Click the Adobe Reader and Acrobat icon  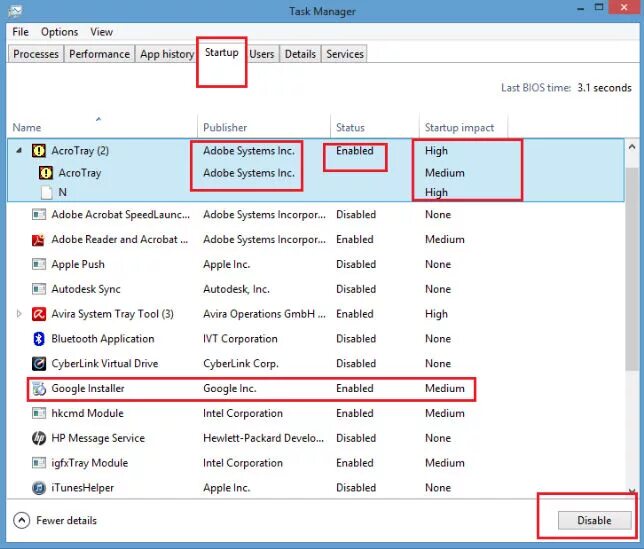pyautogui.click(x=38, y=239)
